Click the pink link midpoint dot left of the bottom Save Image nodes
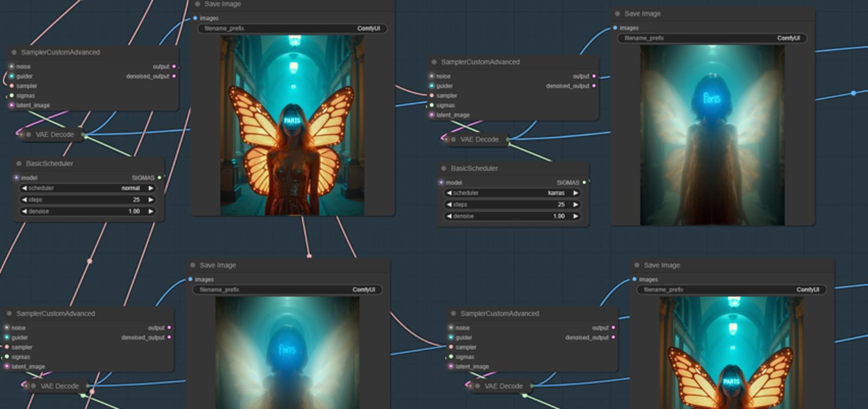Image resolution: width=868 pixels, height=409 pixels. (x=90, y=261)
